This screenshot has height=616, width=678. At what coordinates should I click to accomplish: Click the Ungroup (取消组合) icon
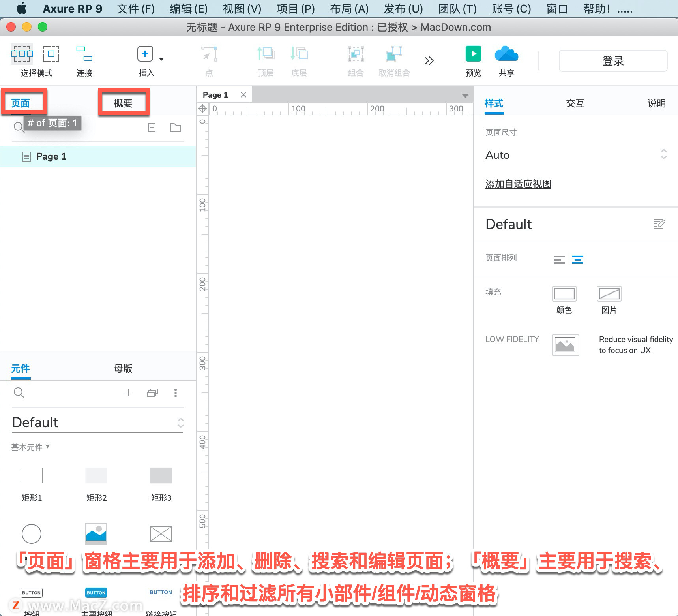tap(394, 54)
